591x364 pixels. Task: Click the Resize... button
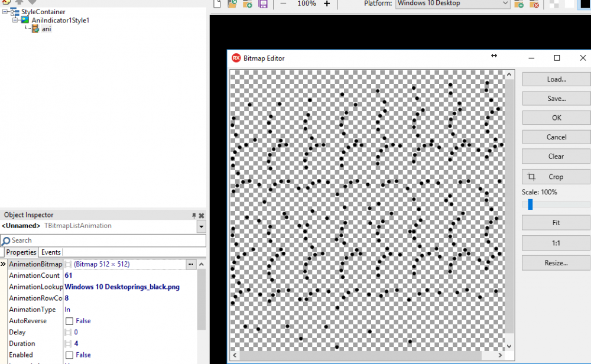[x=556, y=263]
